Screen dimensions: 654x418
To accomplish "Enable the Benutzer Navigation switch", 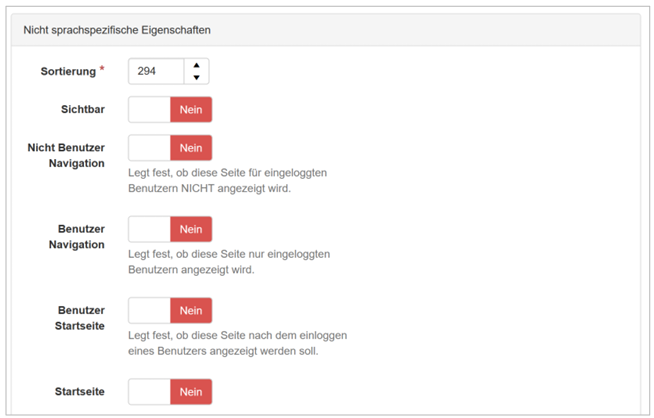I will tap(170, 229).
